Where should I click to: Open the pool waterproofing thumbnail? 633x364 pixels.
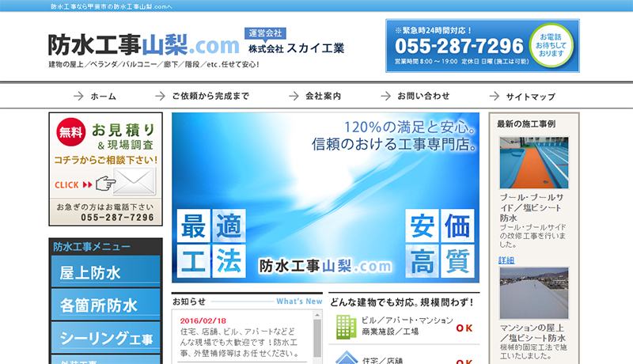533,163
